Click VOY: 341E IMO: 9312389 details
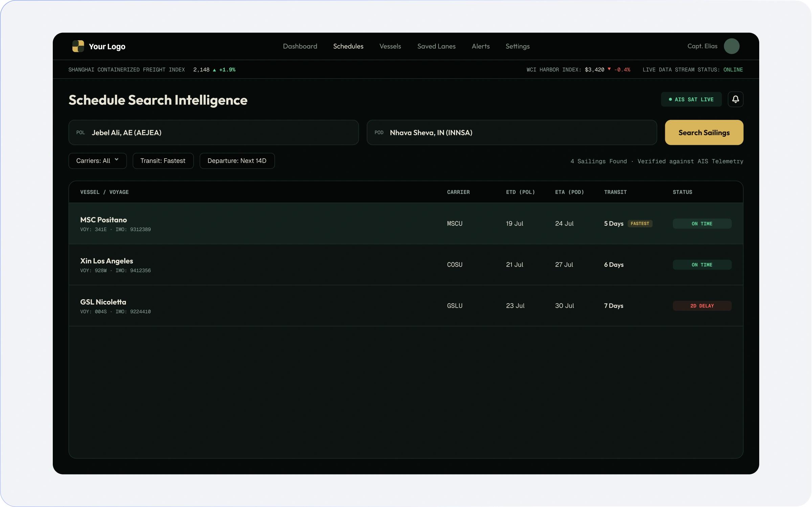Viewport: 812px width, 507px height. pyautogui.click(x=115, y=229)
